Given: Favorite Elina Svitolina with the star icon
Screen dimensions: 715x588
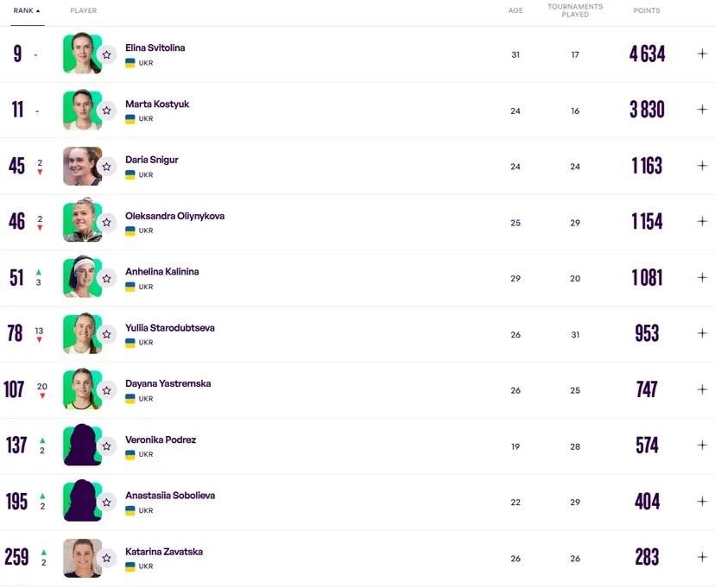Looking at the screenshot, I should coord(106,54).
